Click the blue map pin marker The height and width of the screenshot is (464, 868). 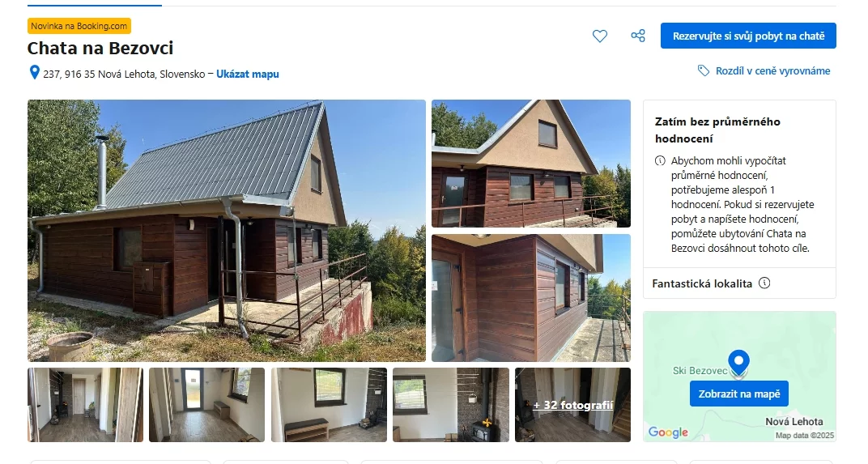[738, 364]
